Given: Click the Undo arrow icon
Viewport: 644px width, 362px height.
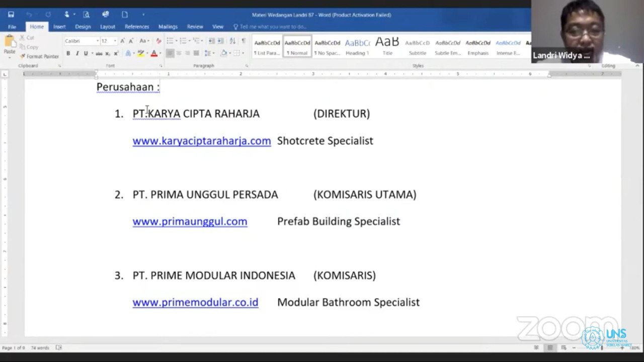Looking at the screenshot, I should tap(29, 15).
